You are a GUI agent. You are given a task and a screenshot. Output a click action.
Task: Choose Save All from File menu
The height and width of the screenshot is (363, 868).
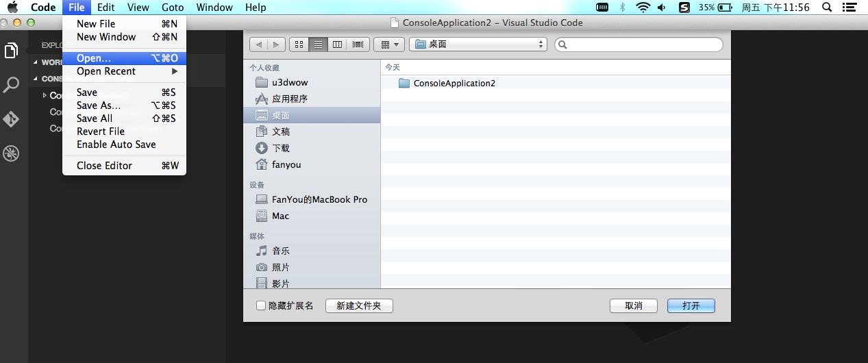[x=124, y=118]
